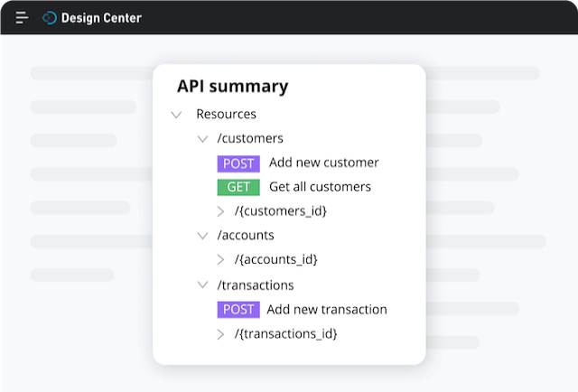578x392 pixels.
Task: Click the POST badge for Add new transaction
Action: pos(238,310)
